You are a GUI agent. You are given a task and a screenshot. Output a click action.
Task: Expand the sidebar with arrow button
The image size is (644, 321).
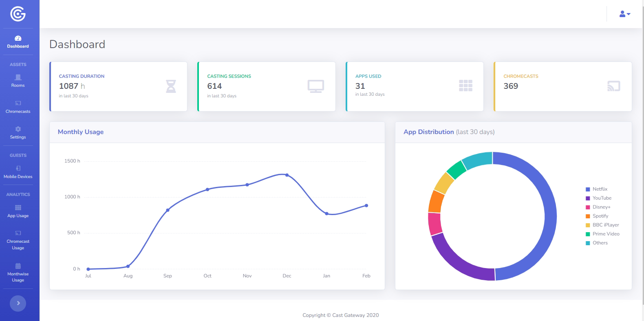[x=18, y=303]
